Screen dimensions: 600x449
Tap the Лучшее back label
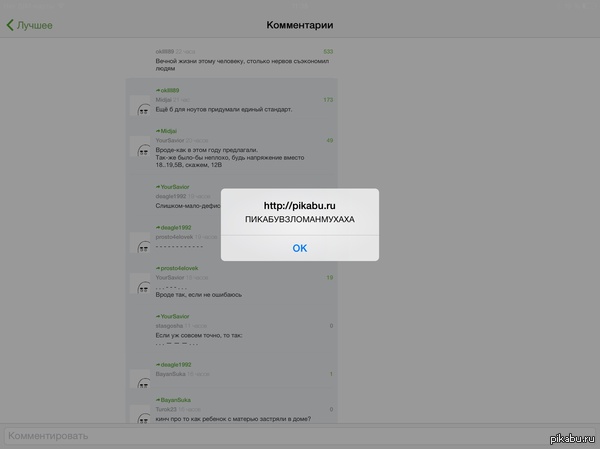tap(34, 25)
